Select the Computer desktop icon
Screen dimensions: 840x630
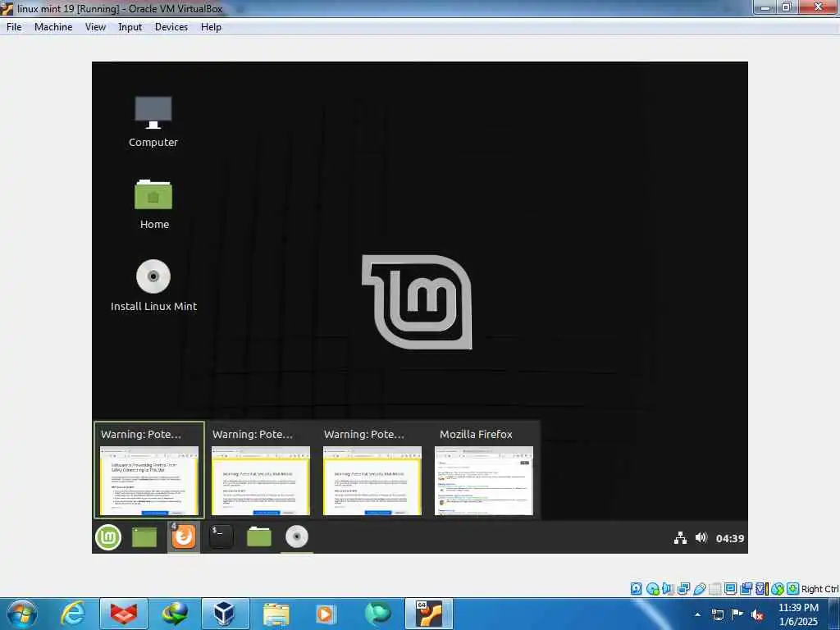[153, 121]
